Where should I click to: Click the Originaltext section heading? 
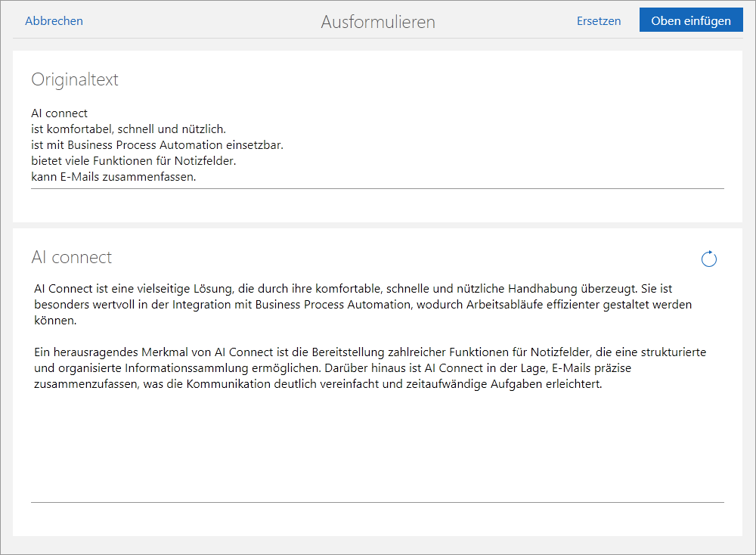pyautogui.click(x=74, y=79)
